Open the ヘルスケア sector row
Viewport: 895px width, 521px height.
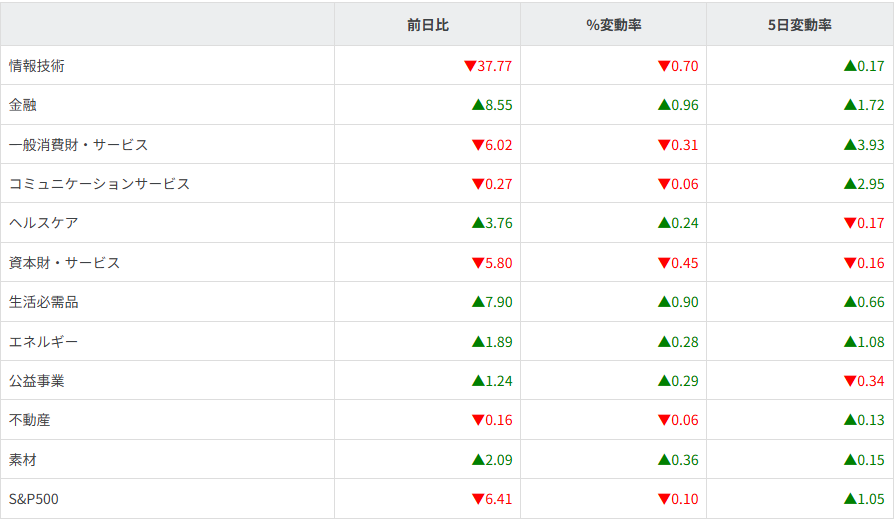click(43, 223)
